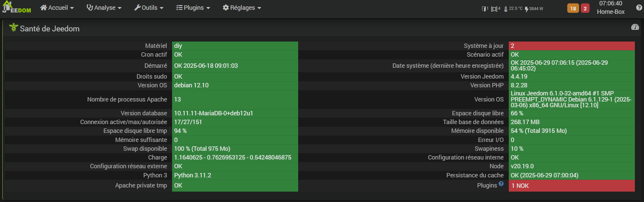Click the red '1 NOK' Plugins cell
Viewport: 644px width, 202px height.
click(572, 186)
